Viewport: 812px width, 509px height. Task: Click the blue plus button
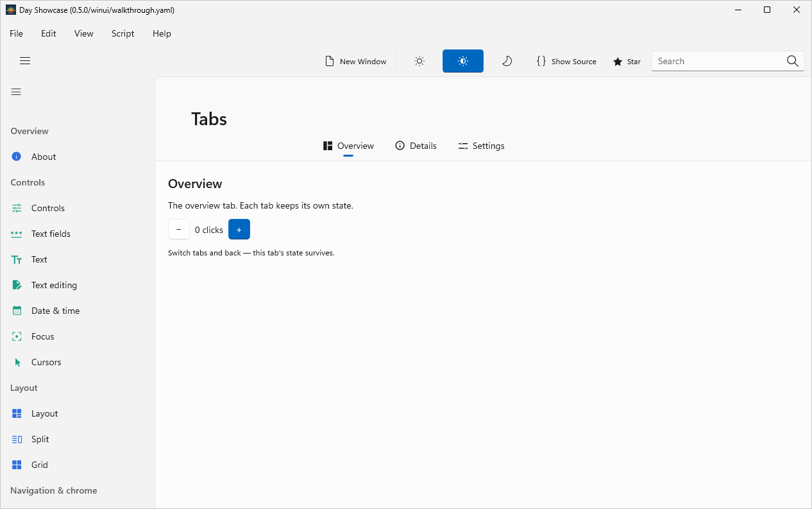239,229
